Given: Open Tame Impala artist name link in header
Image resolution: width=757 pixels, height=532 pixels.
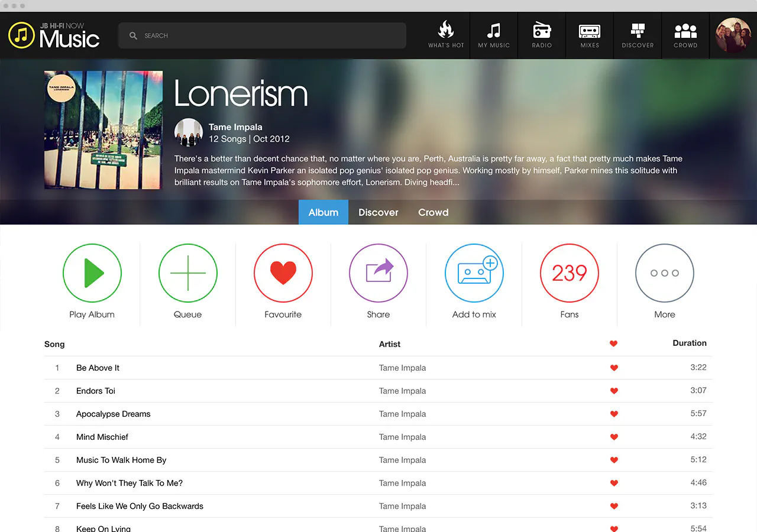Looking at the screenshot, I should click(x=235, y=127).
